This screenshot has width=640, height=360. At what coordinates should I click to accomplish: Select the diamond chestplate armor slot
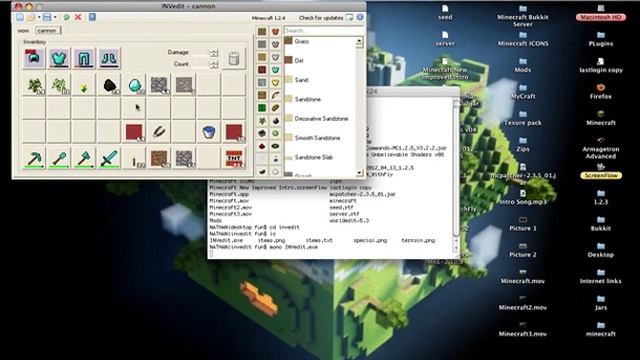59,58
